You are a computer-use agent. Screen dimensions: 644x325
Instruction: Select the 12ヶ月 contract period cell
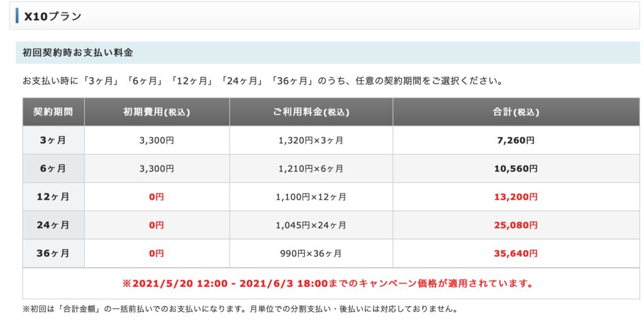coord(53,197)
